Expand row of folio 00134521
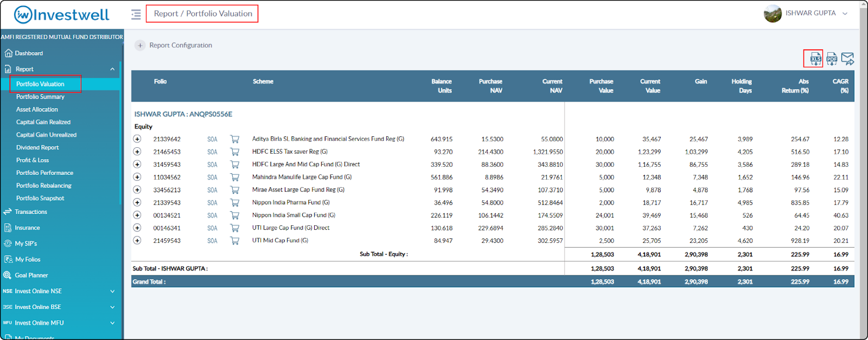The height and width of the screenshot is (340, 868). click(x=137, y=215)
